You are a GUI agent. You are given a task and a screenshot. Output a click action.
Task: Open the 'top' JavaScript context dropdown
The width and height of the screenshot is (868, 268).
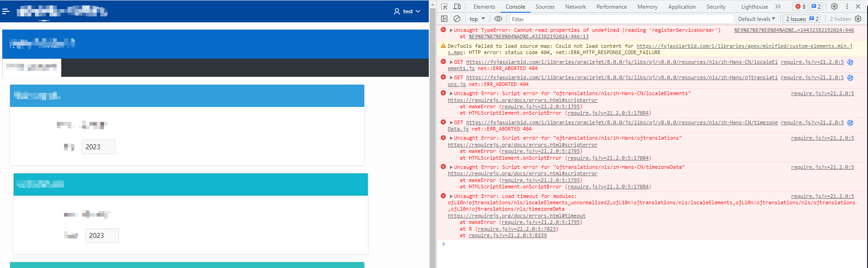477,19
